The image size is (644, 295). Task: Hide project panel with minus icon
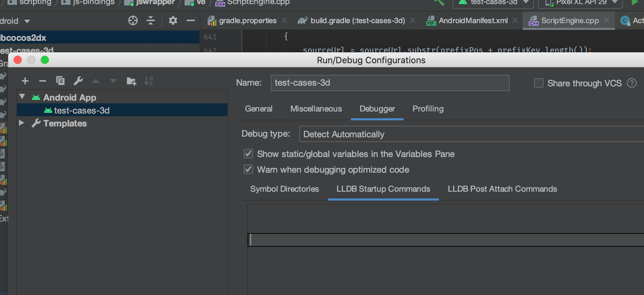point(191,21)
